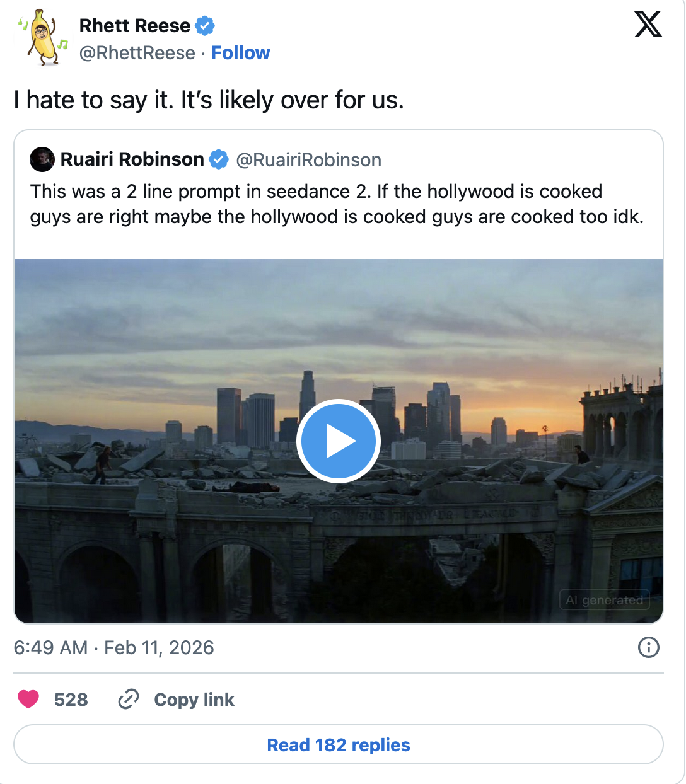686x784 pixels.
Task: Unfollow by clicking the Follow toggle
Action: click(x=241, y=53)
